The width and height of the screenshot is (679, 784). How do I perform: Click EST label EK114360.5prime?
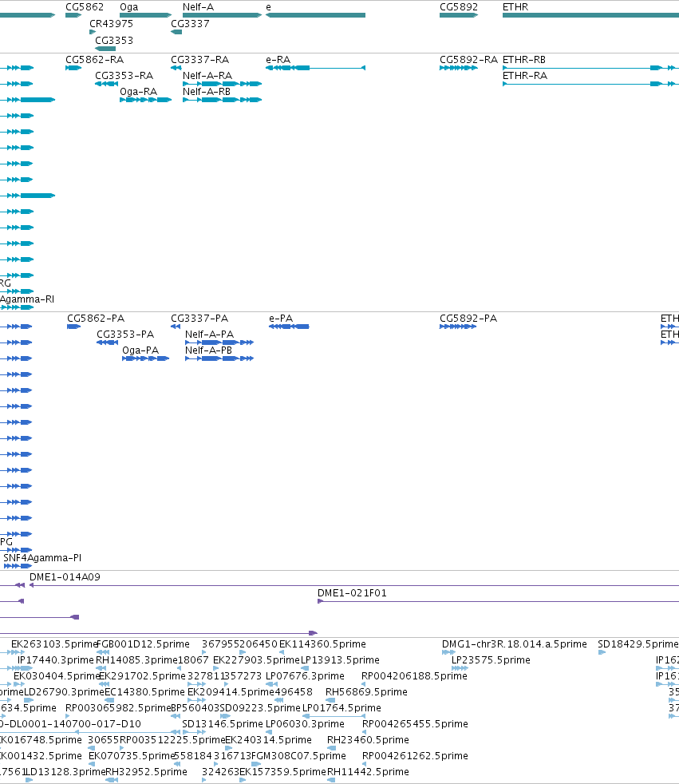tap(322, 644)
